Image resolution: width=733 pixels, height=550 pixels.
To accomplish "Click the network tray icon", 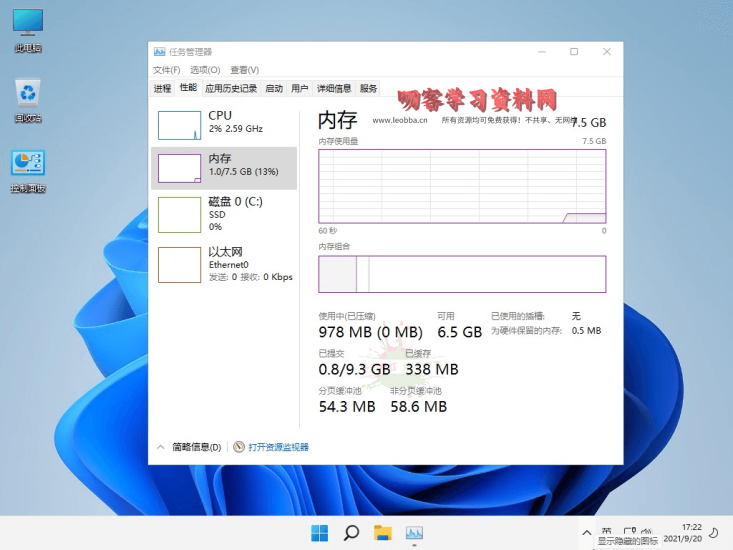I will 629,531.
